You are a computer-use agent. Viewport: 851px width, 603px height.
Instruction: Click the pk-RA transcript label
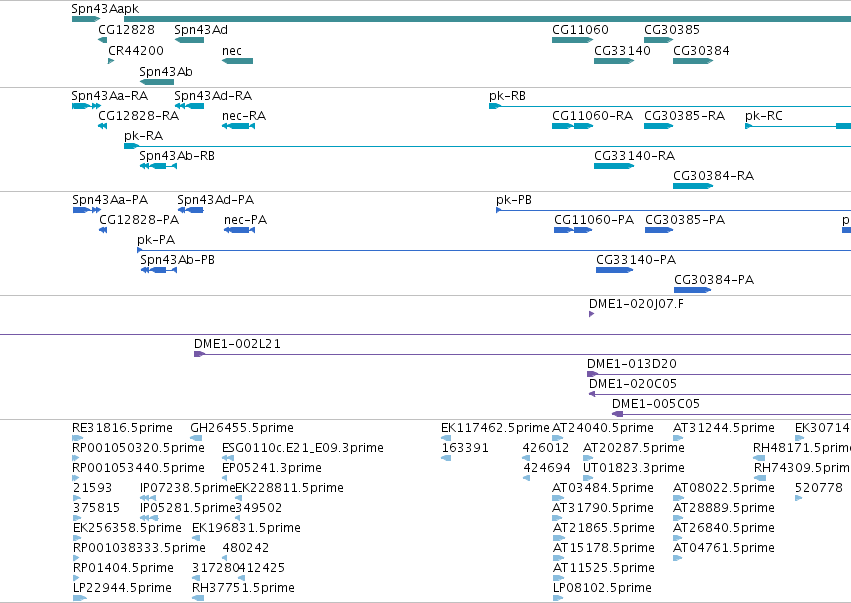[143, 136]
